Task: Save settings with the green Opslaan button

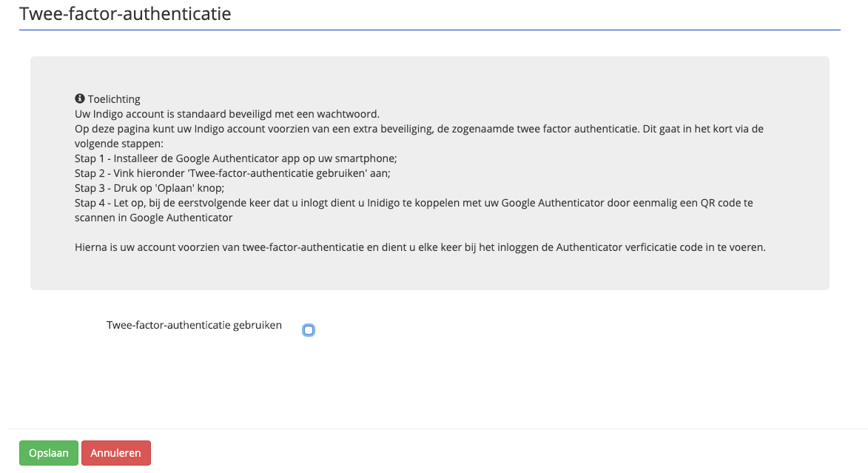Action: [49, 453]
